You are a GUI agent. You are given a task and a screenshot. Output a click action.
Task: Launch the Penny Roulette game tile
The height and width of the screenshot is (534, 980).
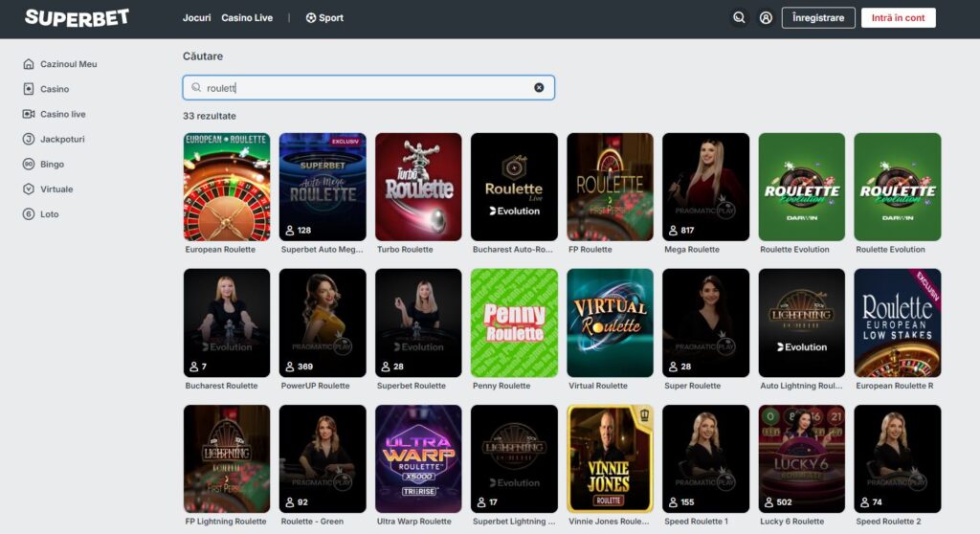pos(514,323)
